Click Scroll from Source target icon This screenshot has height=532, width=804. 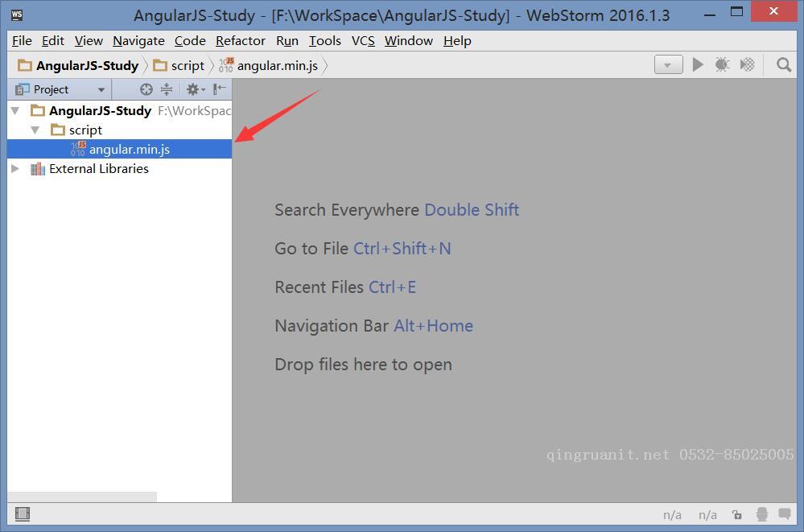146,89
